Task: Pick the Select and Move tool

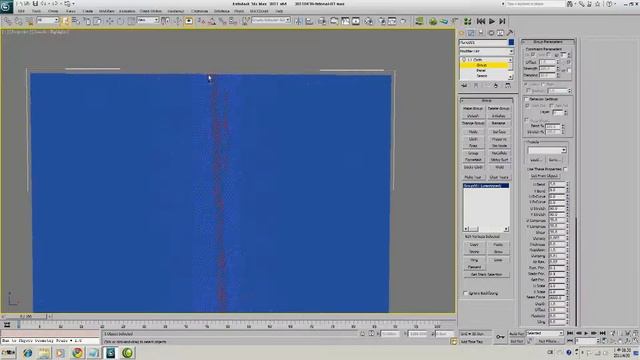Action: point(110,21)
